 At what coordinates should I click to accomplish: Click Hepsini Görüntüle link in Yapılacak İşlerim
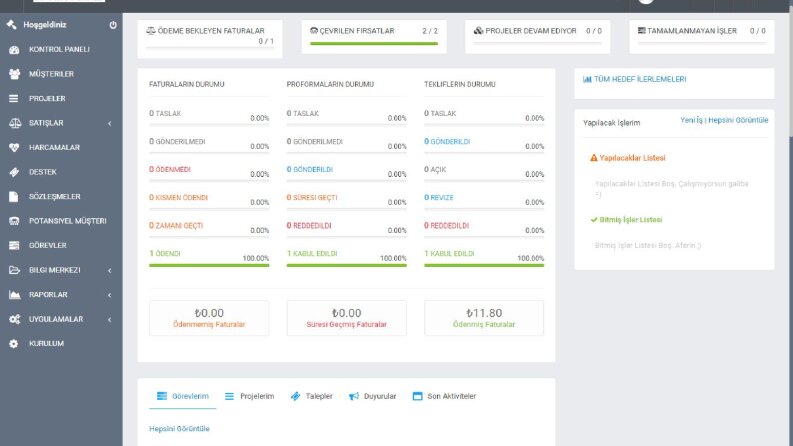click(738, 120)
